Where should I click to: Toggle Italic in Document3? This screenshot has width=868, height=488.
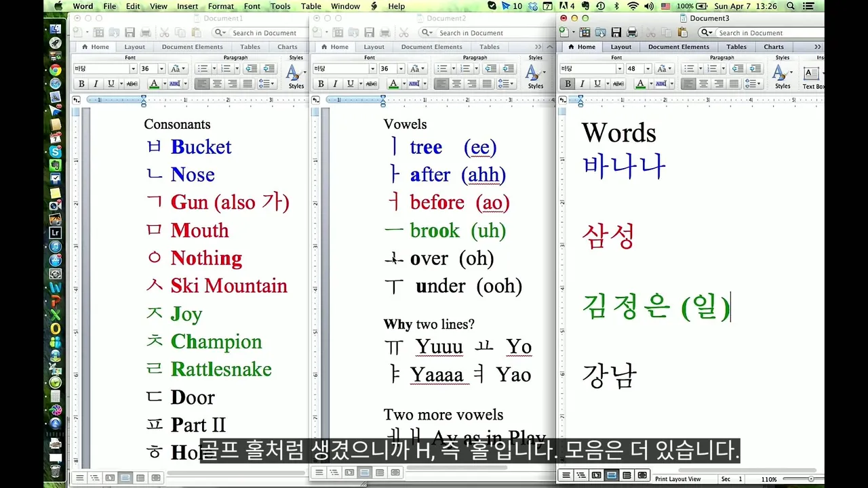coord(583,83)
